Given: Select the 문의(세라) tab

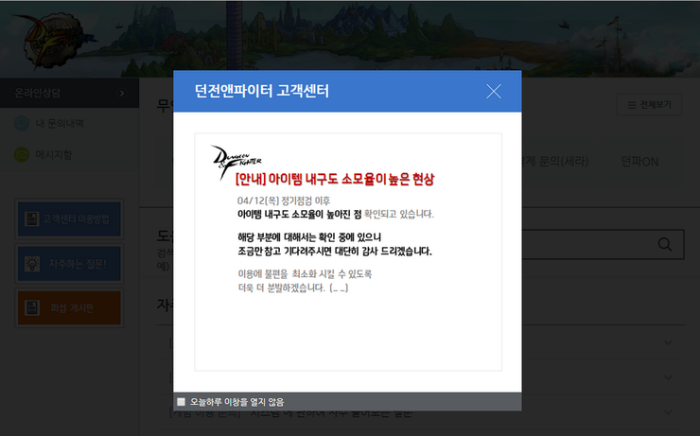Looking at the screenshot, I should 560,162.
